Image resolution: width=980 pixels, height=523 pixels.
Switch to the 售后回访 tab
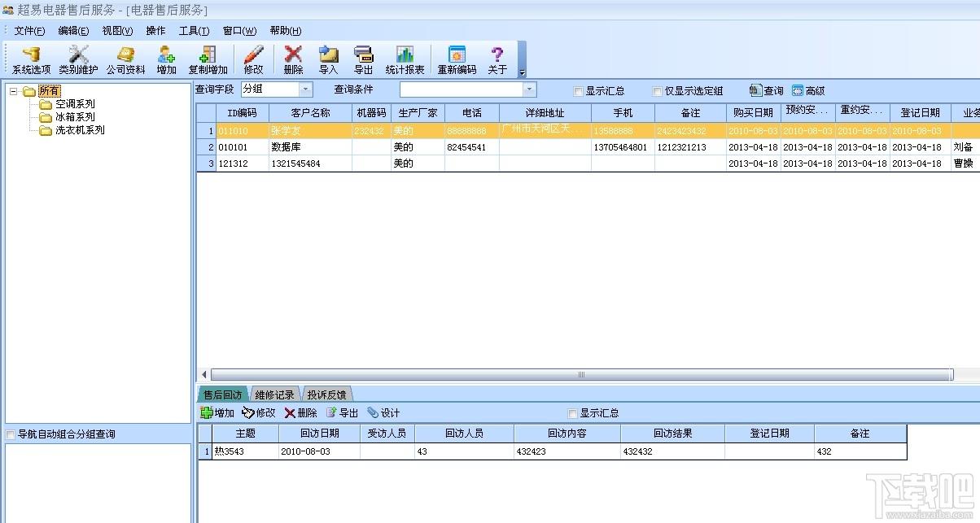pyautogui.click(x=222, y=394)
